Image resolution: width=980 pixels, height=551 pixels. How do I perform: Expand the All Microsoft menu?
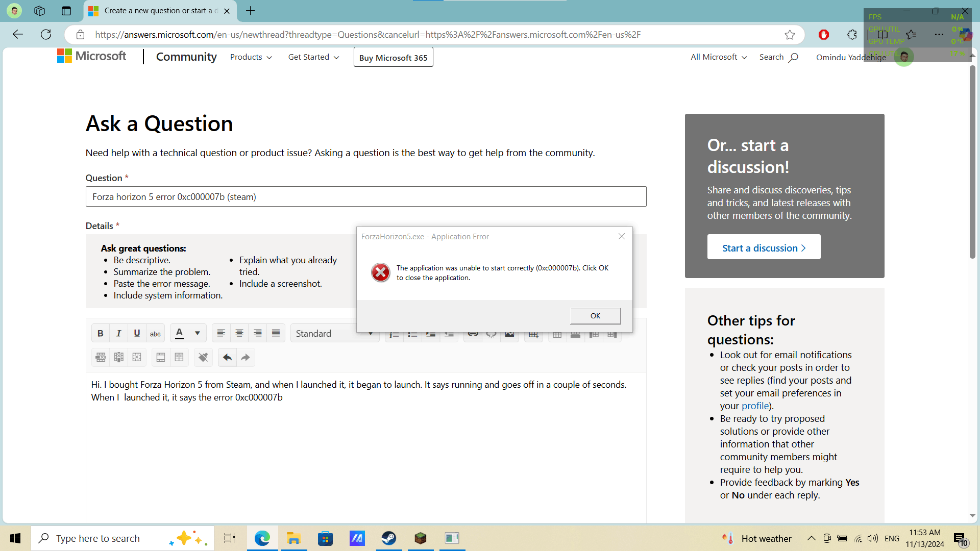pyautogui.click(x=719, y=57)
